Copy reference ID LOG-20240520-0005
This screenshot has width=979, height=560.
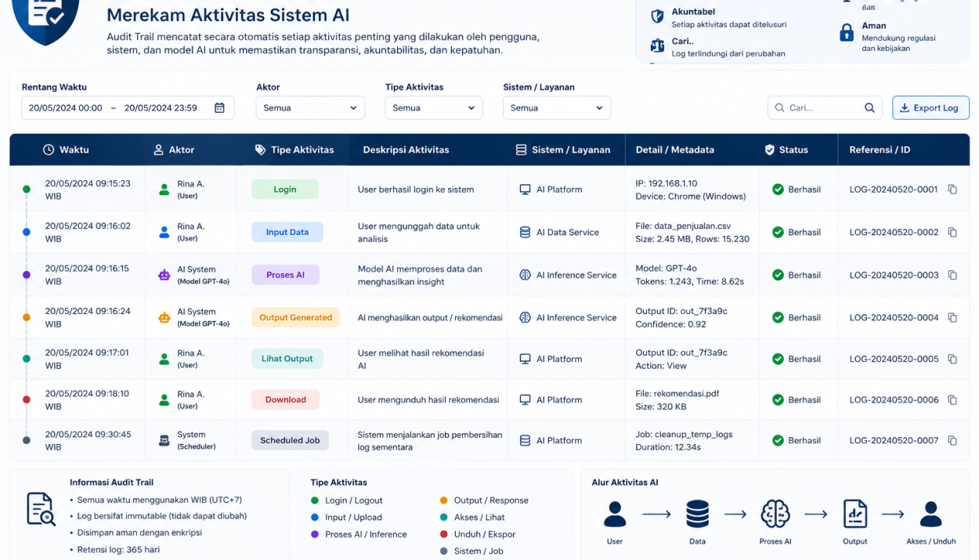click(952, 359)
